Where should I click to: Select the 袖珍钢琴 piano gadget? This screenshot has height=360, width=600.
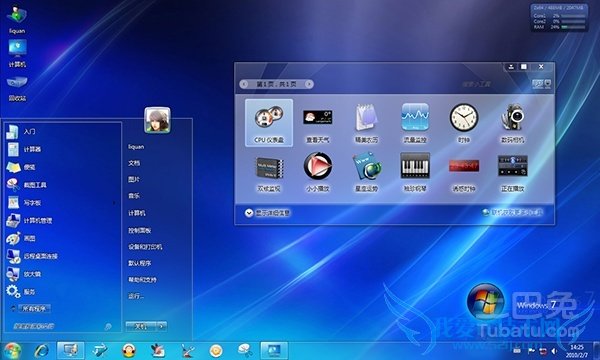point(415,172)
